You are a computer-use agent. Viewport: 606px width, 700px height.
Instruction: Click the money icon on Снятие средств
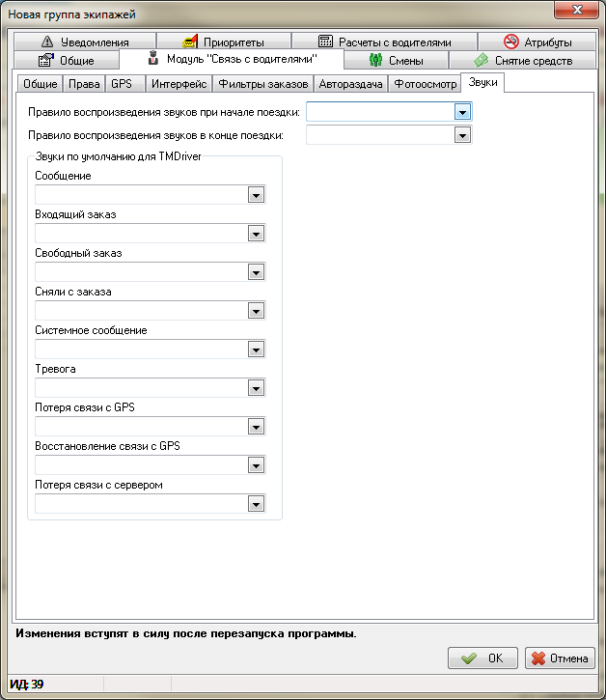pos(481,61)
